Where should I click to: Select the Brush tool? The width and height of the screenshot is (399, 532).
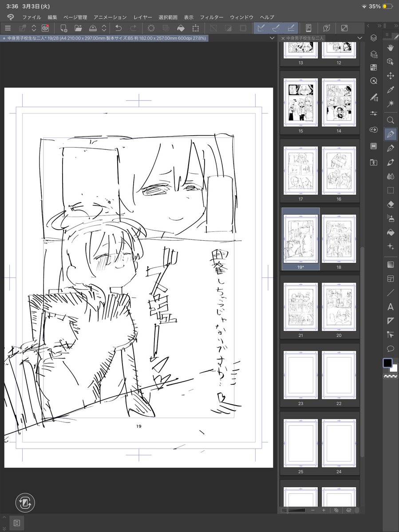click(x=391, y=162)
